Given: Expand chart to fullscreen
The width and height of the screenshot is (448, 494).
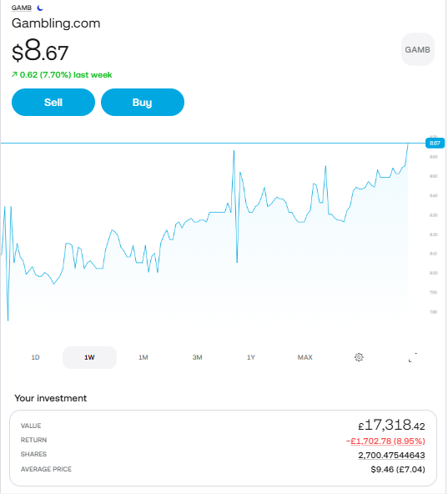Looking at the screenshot, I should (413, 357).
